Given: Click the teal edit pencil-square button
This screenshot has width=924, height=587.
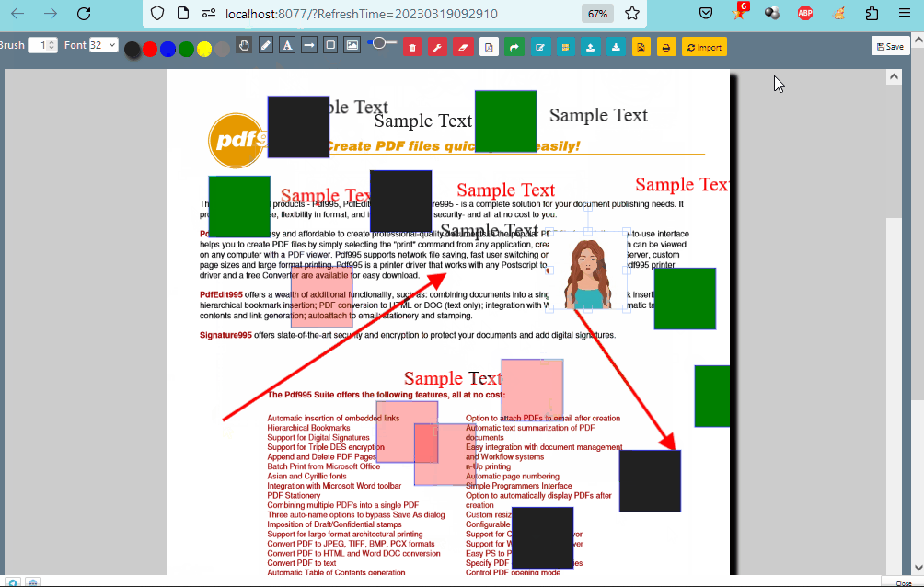Looking at the screenshot, I should click(x=540, y=47).
